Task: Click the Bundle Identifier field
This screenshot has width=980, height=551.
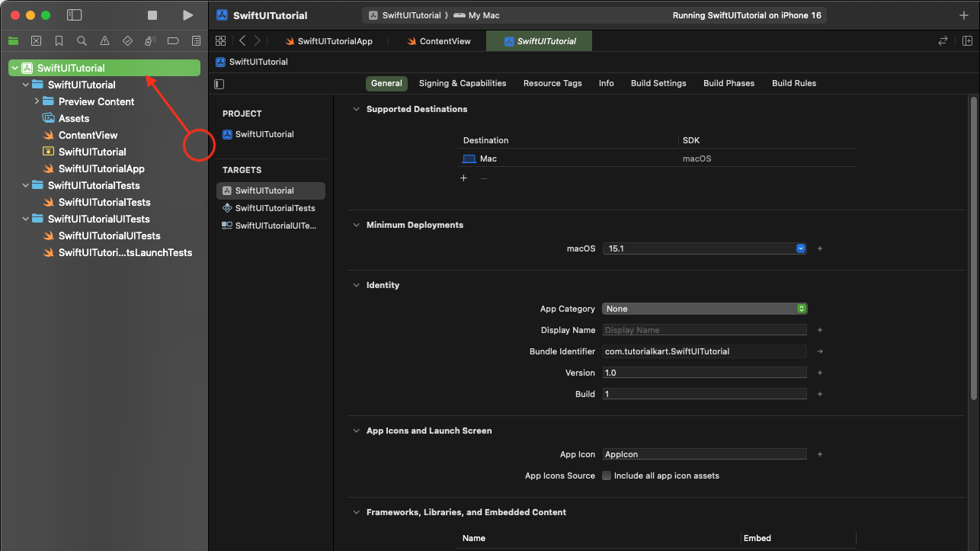Action: pos(704,351)
